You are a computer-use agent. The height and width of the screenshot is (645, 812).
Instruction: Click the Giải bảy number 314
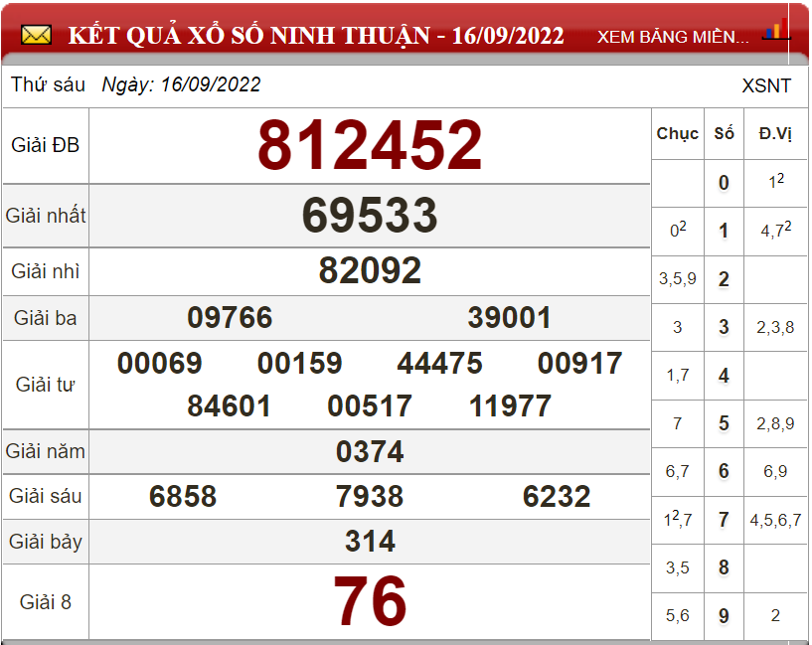[x=370, y=542]
